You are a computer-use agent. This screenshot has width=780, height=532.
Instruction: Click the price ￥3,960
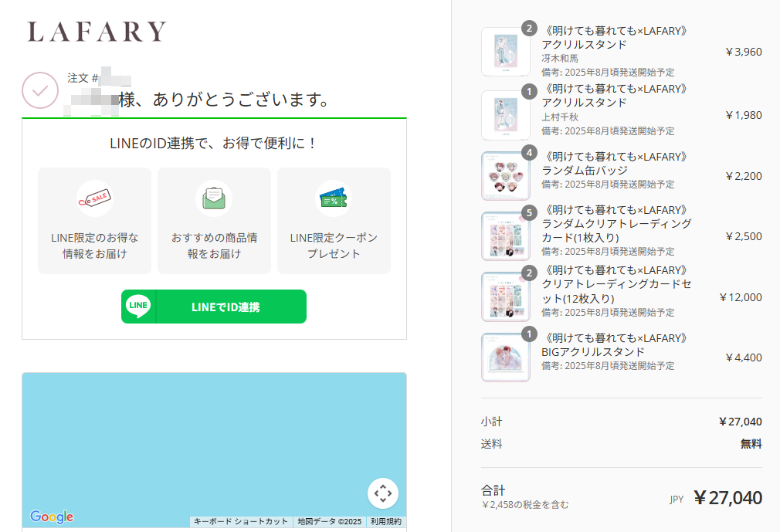click(x=744, y=52)
